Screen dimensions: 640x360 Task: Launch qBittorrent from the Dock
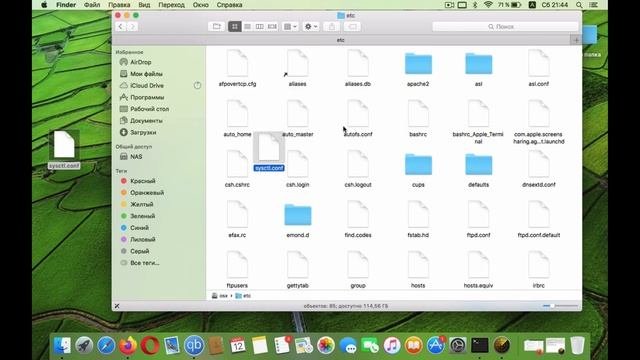(x=194, y=346)
